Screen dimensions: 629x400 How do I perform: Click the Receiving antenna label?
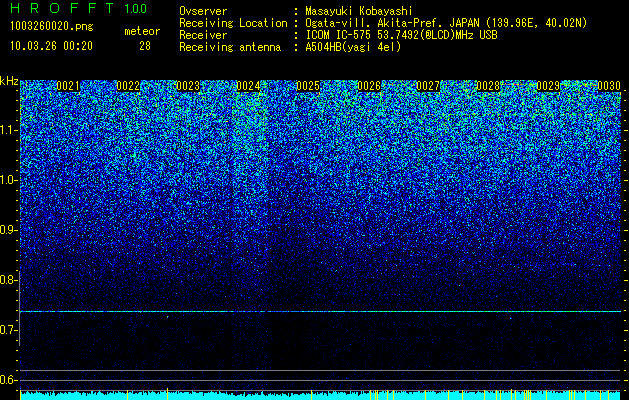[x=230, y=47]
